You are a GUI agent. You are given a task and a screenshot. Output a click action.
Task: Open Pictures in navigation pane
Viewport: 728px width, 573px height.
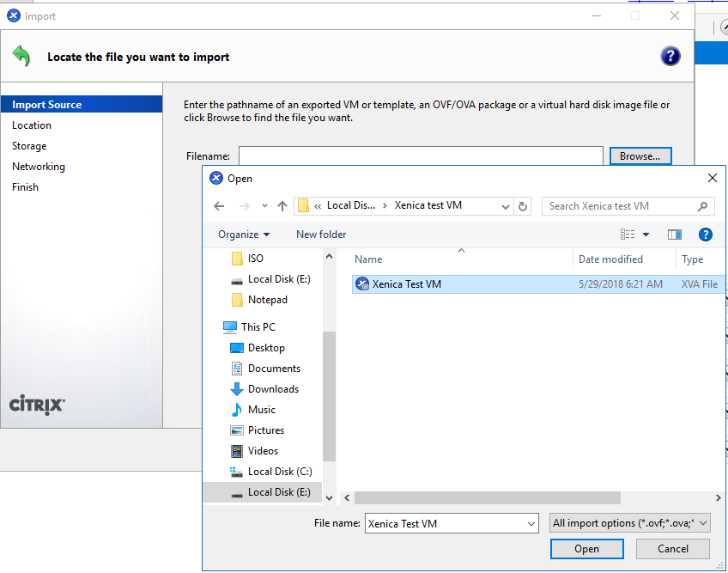pyautogui.click(x=265, y=430)
